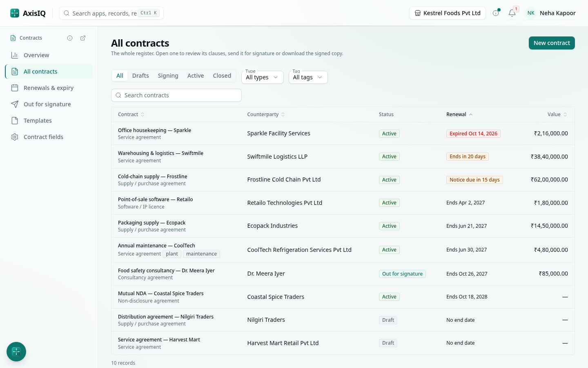Select the All filter tab
The image size is (588, 368).
(120, 76)
